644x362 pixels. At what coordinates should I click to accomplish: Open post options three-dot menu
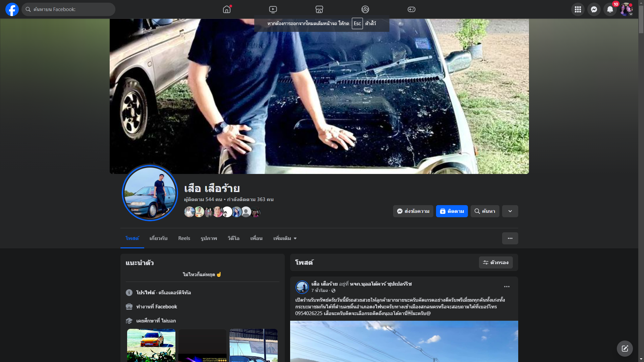(x=506, y=287)
